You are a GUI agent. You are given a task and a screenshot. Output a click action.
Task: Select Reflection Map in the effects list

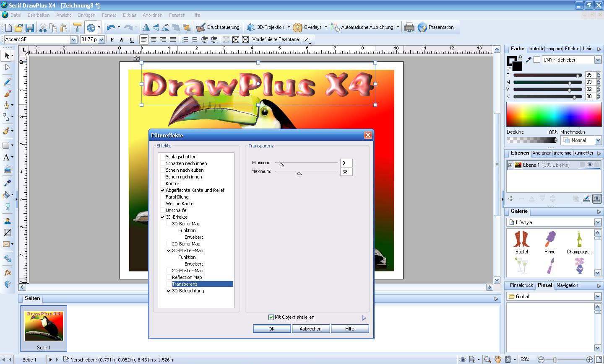click(187, 277)
